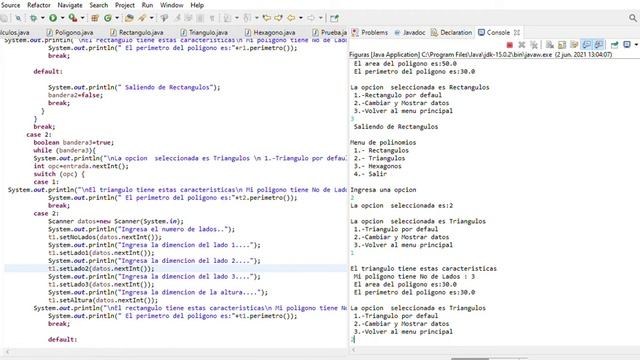Image resolution: width=640 pixels, height=360 pixels.
Task: Jump to last edit location
Action: pyautogui.click(x=267, y=18)
